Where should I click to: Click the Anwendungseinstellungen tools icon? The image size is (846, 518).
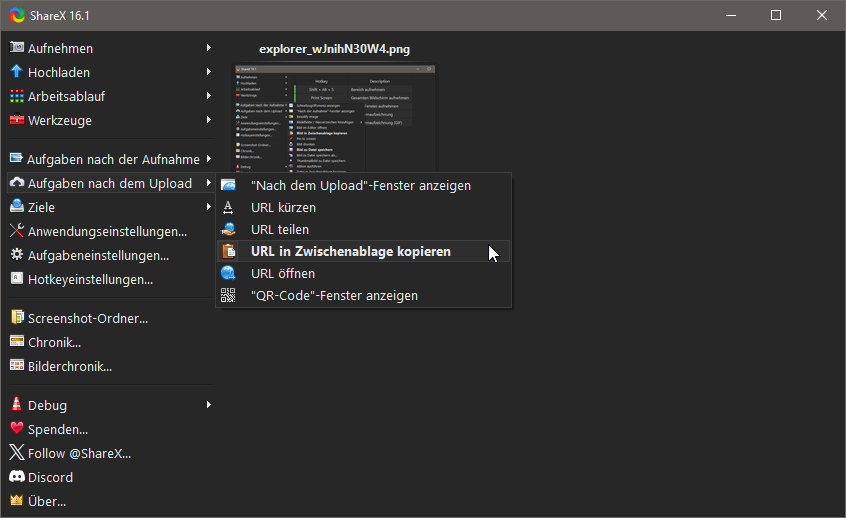(17, 230)
